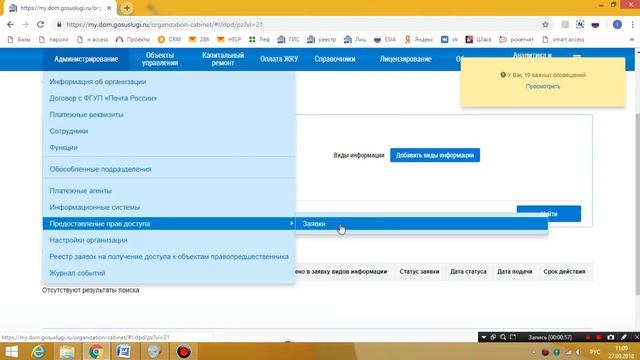640x360 pixels.
Task: Take a snapshot with the camera icon
Action: click(x=611, y=337)
